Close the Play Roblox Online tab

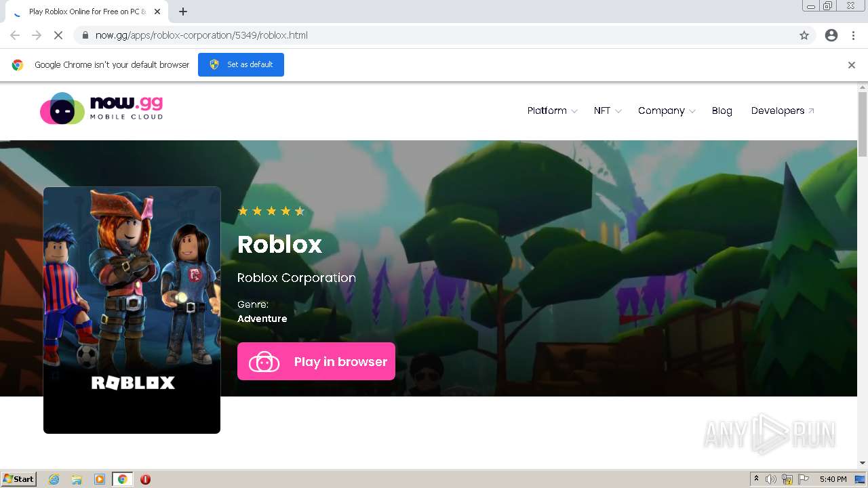tap(157, 12)
